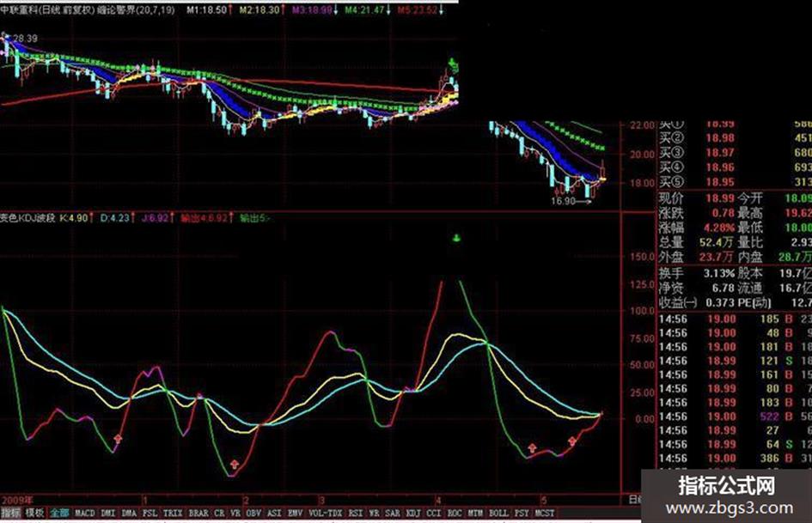
Task: Click month 4 marker on time axis
Action: click(x=438, y=500)
